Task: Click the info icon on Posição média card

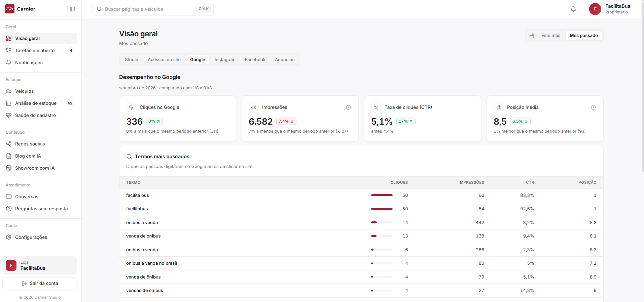Action: pos(593,107)
